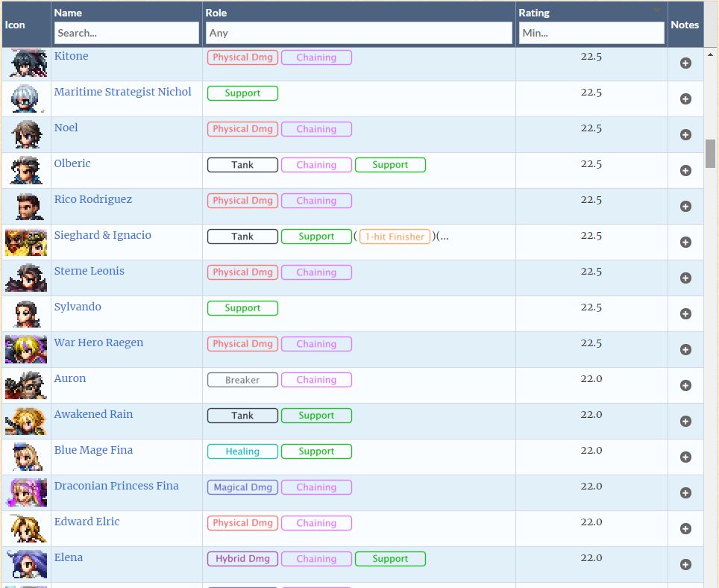719x588 pixels.
Task: Open Rico Rodriguez unit page
Action: [93, 199]
